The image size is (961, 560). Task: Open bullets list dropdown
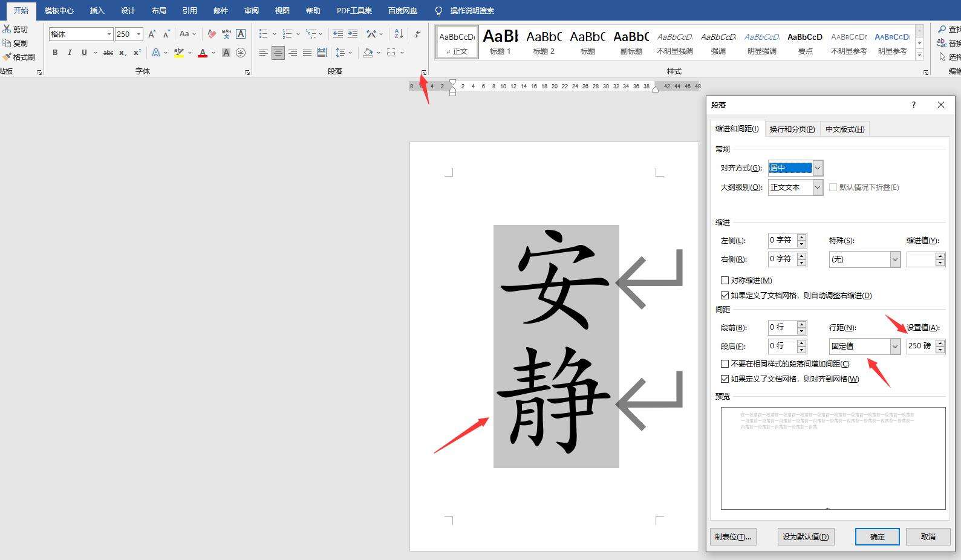coord(274,34)
